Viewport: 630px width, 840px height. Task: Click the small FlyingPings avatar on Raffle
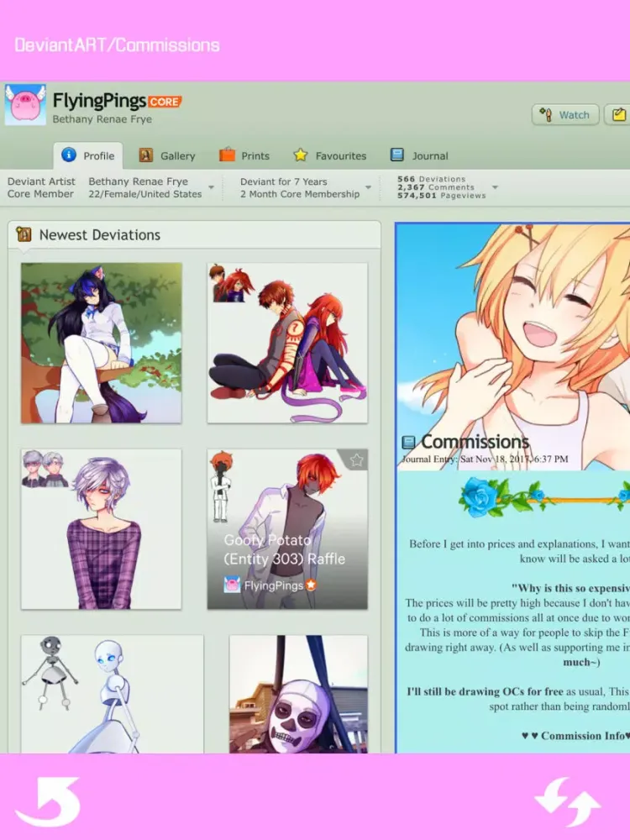(232, 585)
